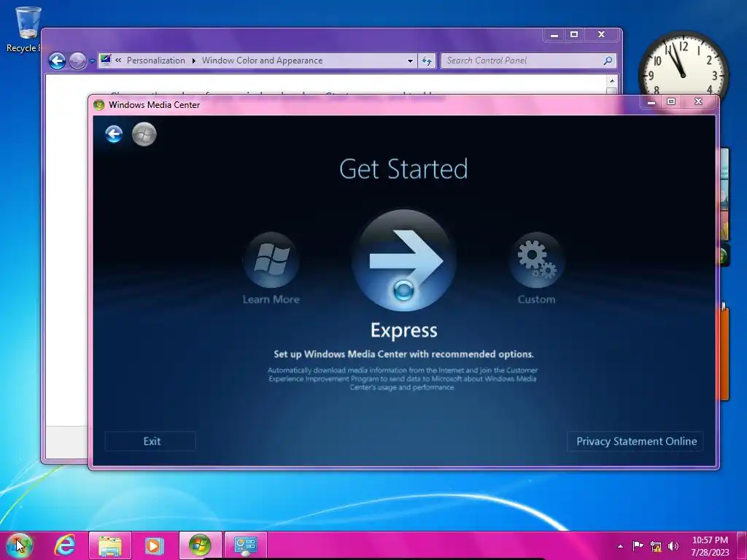The image size is (747, 560).
Task: Click the Personalization breadcrumb
Action: [156, 61]
